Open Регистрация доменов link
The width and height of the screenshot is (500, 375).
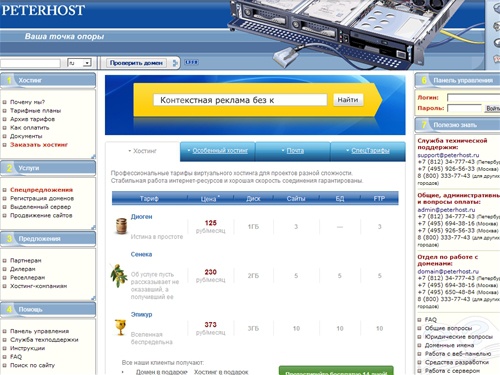42,198
